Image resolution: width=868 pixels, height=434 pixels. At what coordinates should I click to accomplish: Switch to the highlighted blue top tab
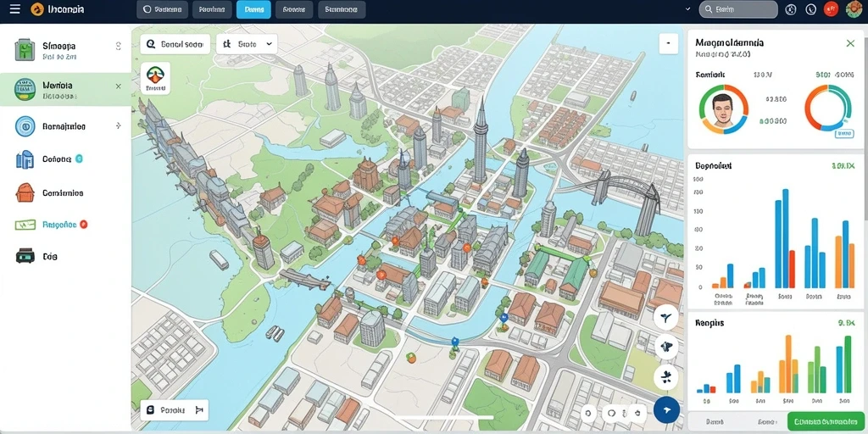point(253,9)
